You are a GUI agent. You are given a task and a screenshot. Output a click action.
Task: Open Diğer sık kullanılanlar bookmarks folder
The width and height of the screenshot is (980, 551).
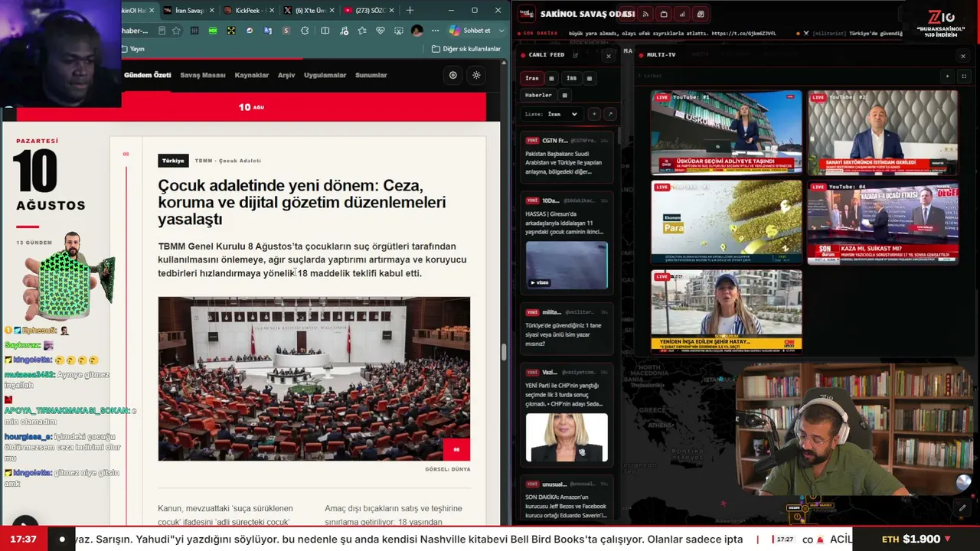(466, 49)
